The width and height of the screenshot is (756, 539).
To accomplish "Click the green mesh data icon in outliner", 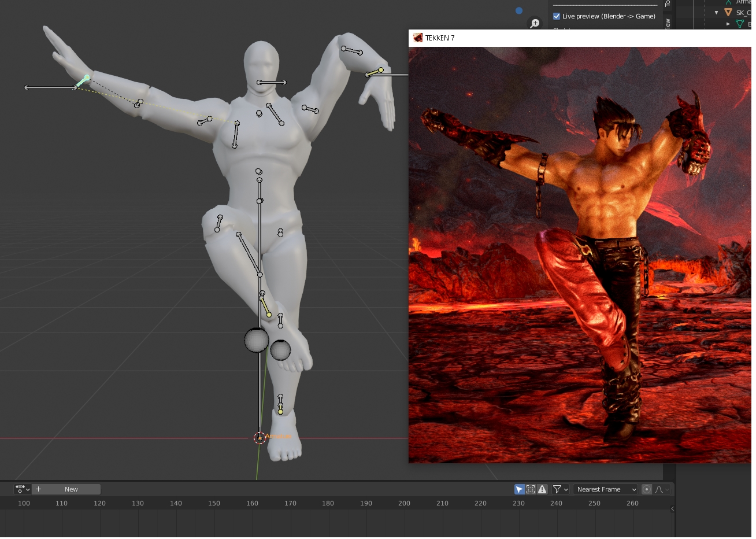I will [x=740, y=24].
